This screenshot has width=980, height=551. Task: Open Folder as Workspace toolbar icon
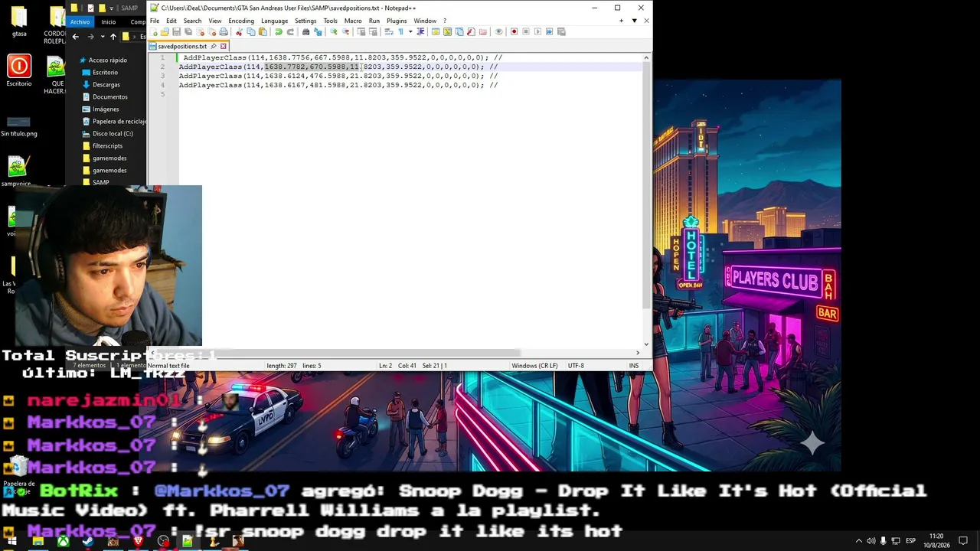click(x=483, y=32)
